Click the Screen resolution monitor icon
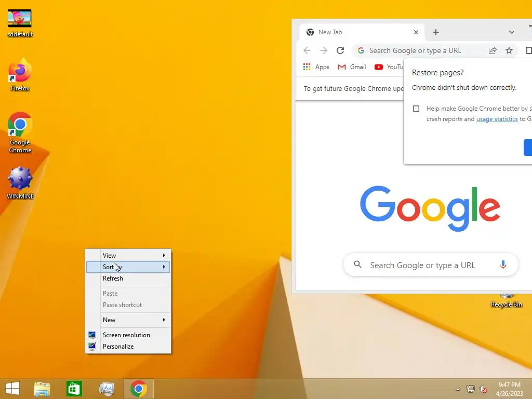This screenshot has width=532, height=399. coord(92,335)
